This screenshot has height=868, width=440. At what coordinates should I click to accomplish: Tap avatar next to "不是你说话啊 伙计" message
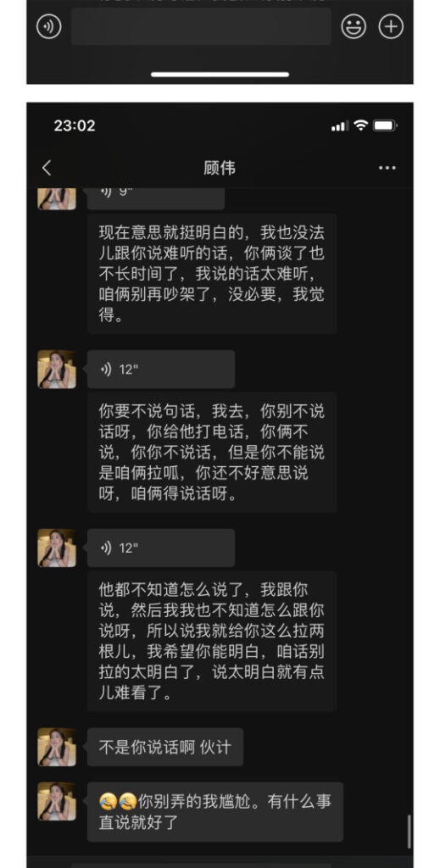57,747
